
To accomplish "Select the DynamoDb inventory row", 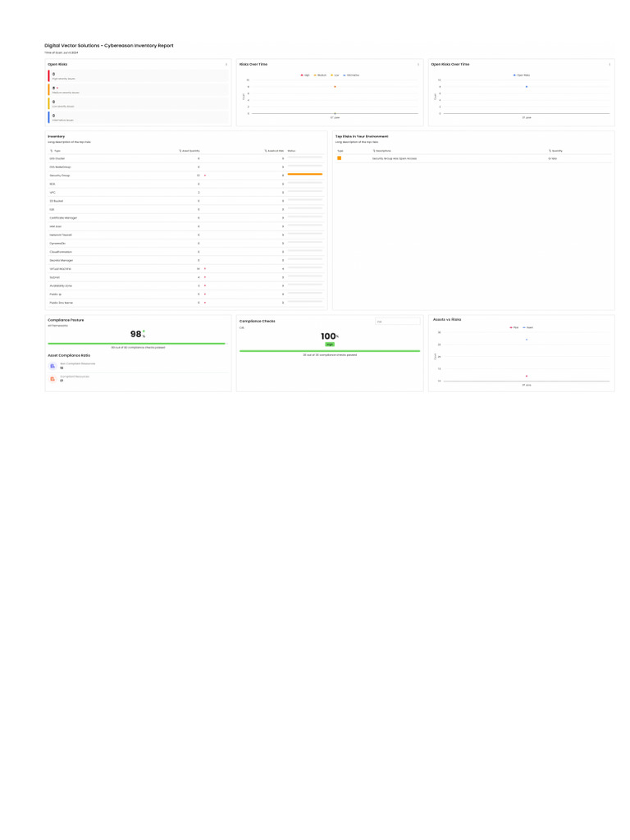I will click(186, 243).
